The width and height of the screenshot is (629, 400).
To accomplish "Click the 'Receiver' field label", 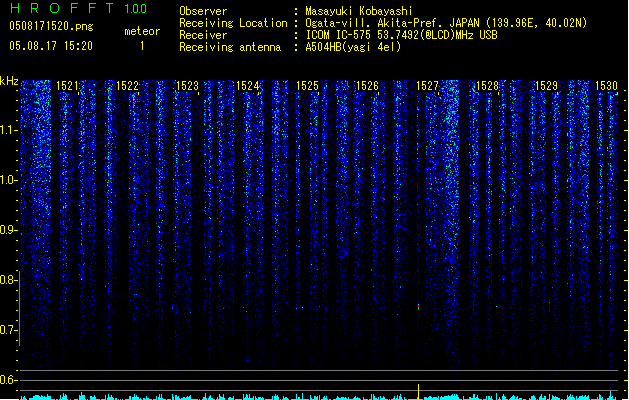I will tap(203, 35).
